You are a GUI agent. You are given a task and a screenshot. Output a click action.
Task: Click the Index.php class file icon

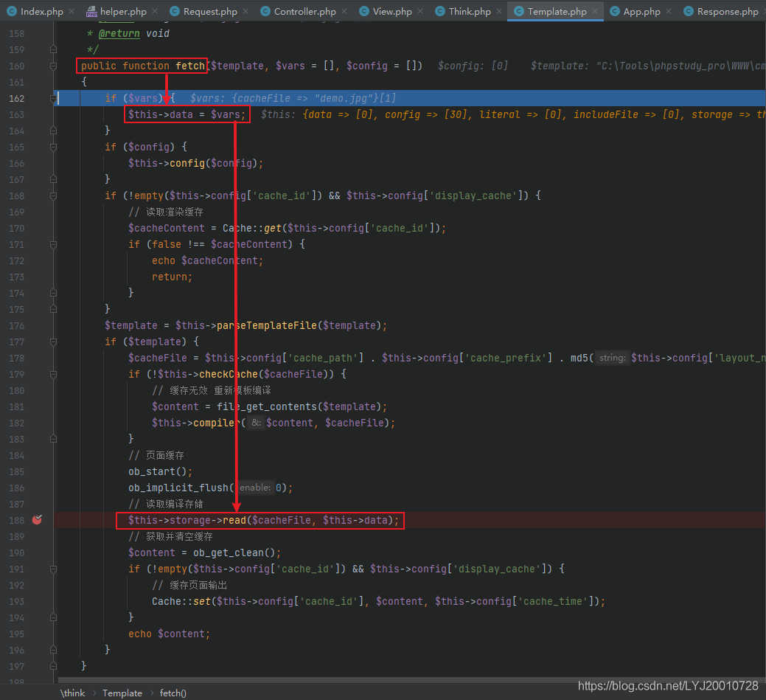(12, 11)
